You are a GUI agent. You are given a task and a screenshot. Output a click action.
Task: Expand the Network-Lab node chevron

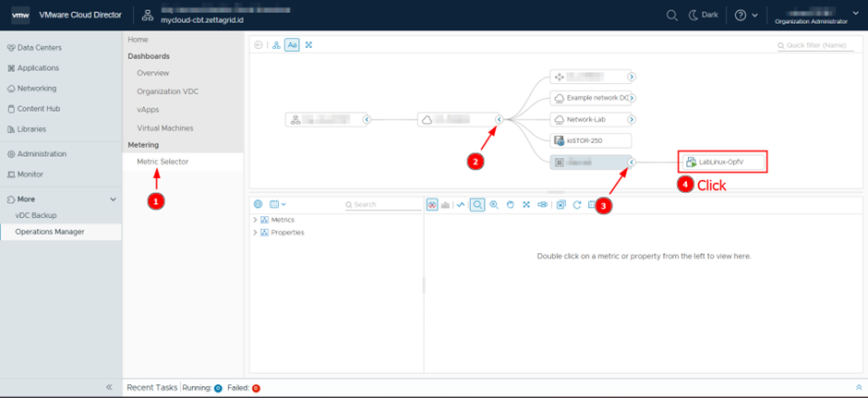631,119
